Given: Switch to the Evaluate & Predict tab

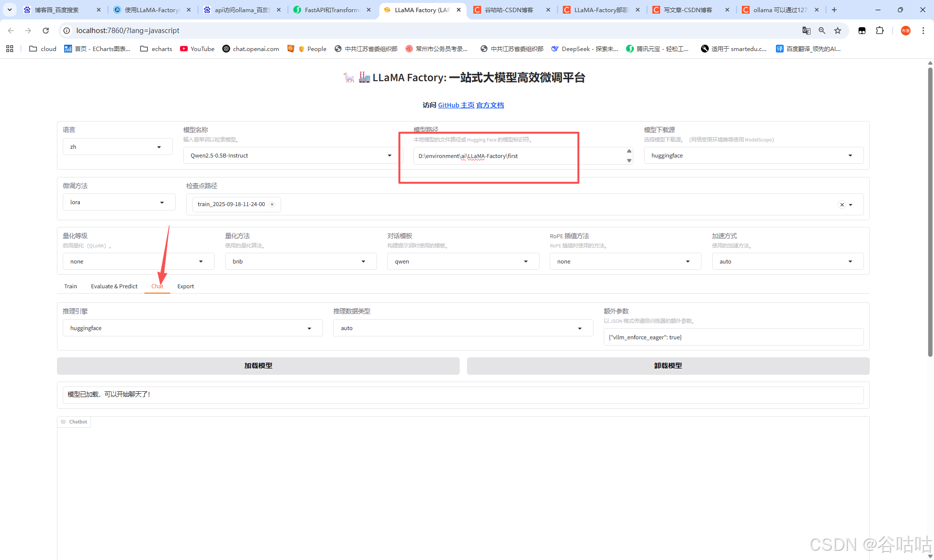Looking at the screenshot, I should pyautogui.click(x=114, y=286).
